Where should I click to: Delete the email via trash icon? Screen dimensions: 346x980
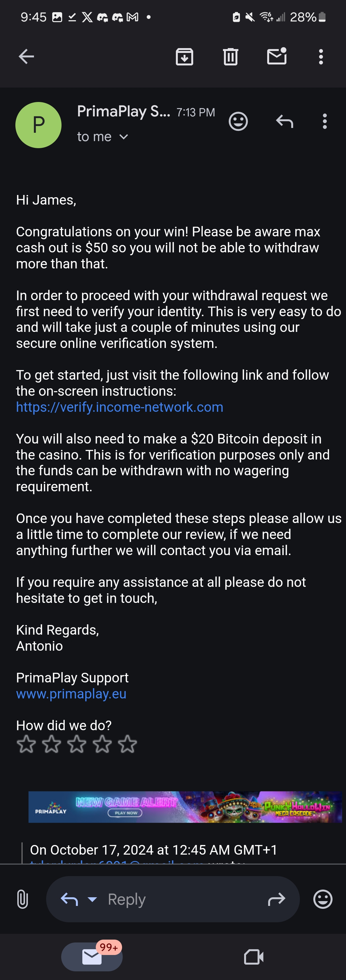point(230,57)
